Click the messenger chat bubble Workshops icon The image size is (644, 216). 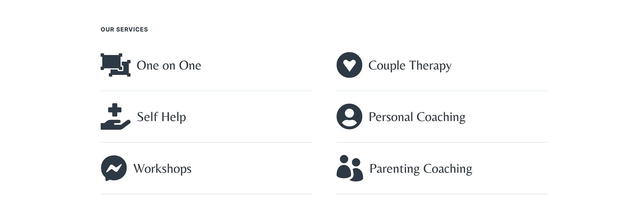click(114, 168)
